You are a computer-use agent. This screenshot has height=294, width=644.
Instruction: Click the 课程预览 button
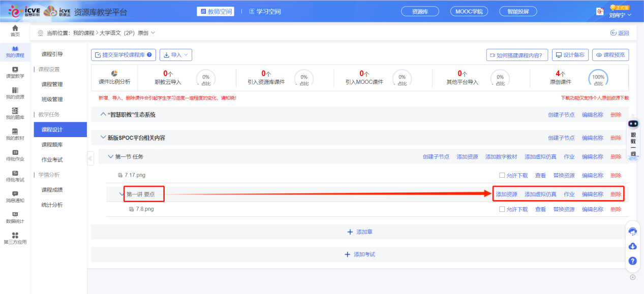point(611,55)
